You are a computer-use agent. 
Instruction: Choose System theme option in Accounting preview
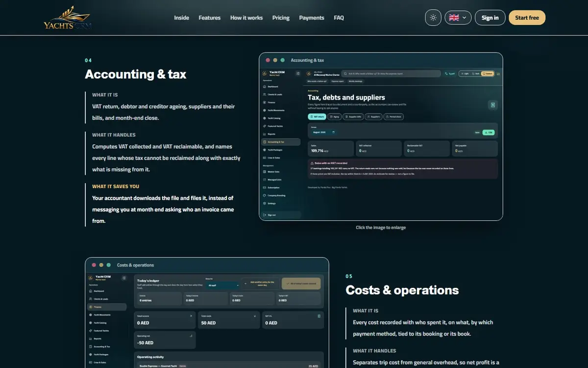click(487, 74)
